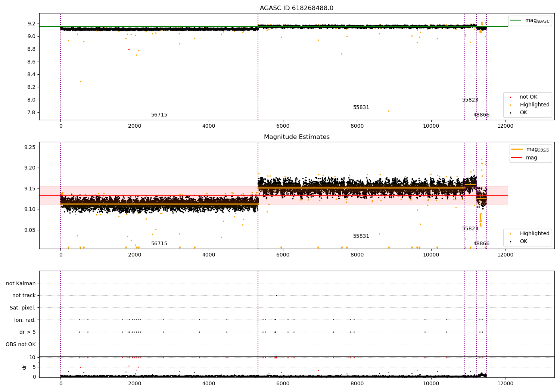Screen dimensions: 560x392
Task: Click the '9.15' y-axis tick in middle plot
Action: (30, 189)
